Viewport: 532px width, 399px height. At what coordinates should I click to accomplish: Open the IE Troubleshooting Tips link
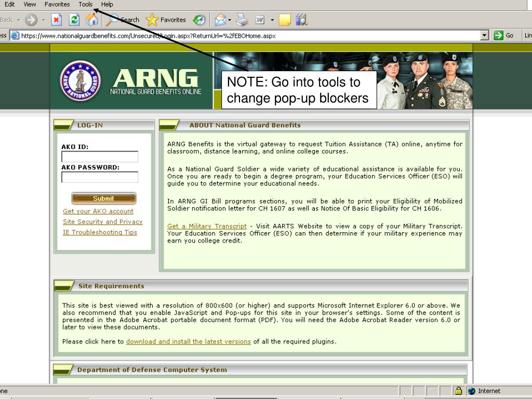point(100,232)
